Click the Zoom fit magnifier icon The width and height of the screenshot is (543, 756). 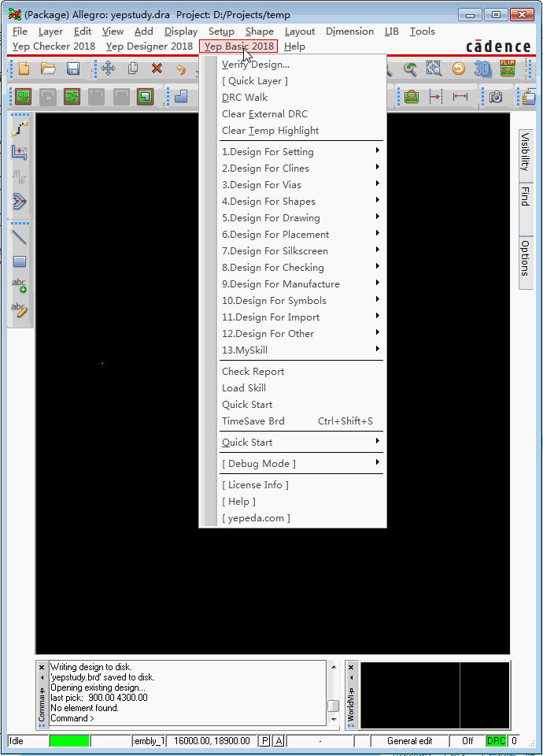(434, 69)
